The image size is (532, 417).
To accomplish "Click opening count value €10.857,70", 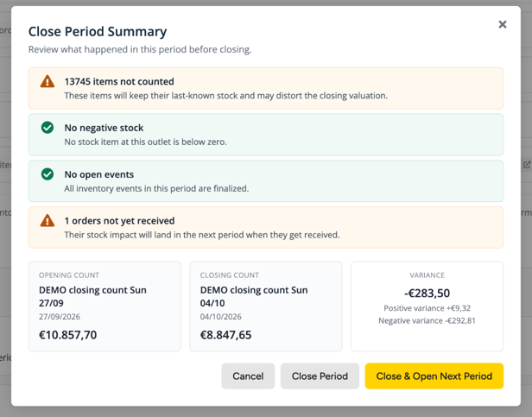I will tap(68, 335).
